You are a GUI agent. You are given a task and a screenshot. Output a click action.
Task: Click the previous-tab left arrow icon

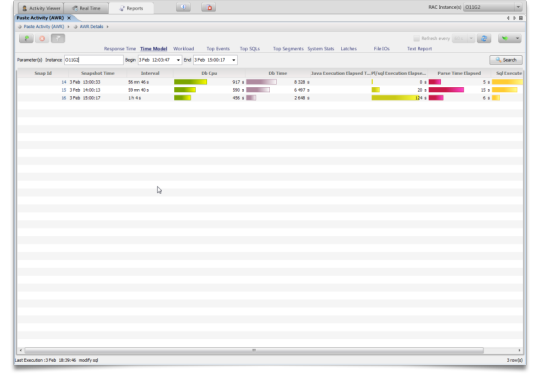pyautogui.click(x=508, y=18)
